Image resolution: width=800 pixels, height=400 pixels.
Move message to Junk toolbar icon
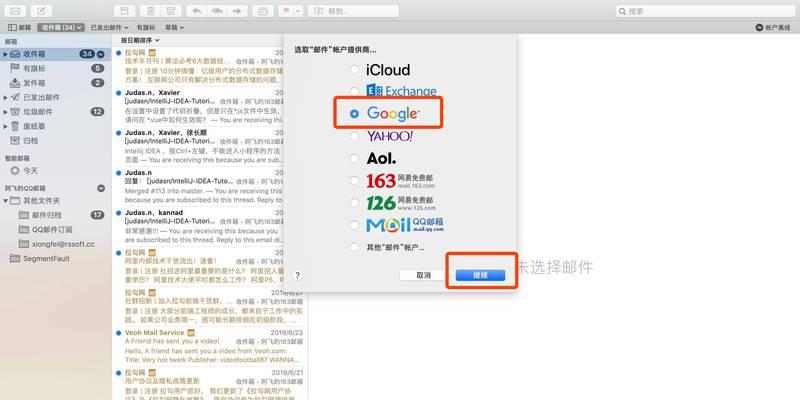pyautogui.click(x=171, y=11)
